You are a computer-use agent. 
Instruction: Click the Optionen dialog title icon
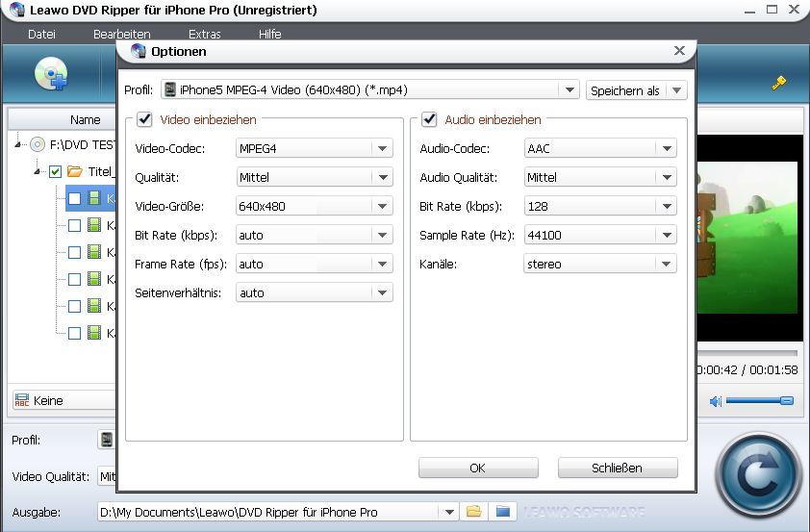(138, 51)
